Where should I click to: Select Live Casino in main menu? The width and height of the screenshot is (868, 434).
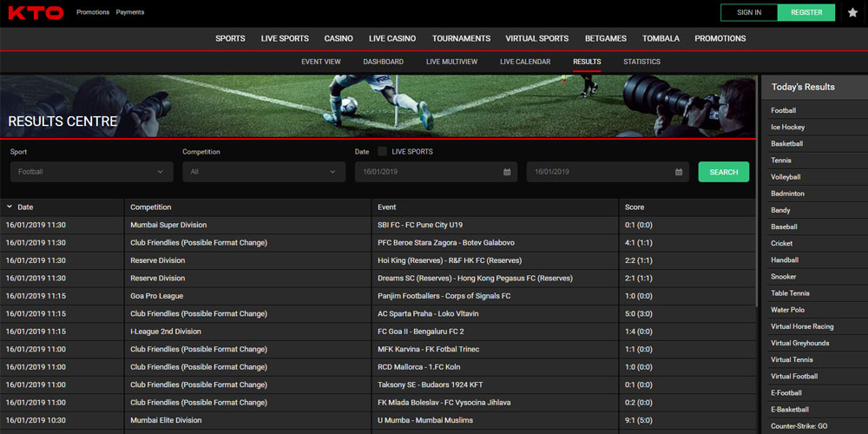tap(391, 38)
